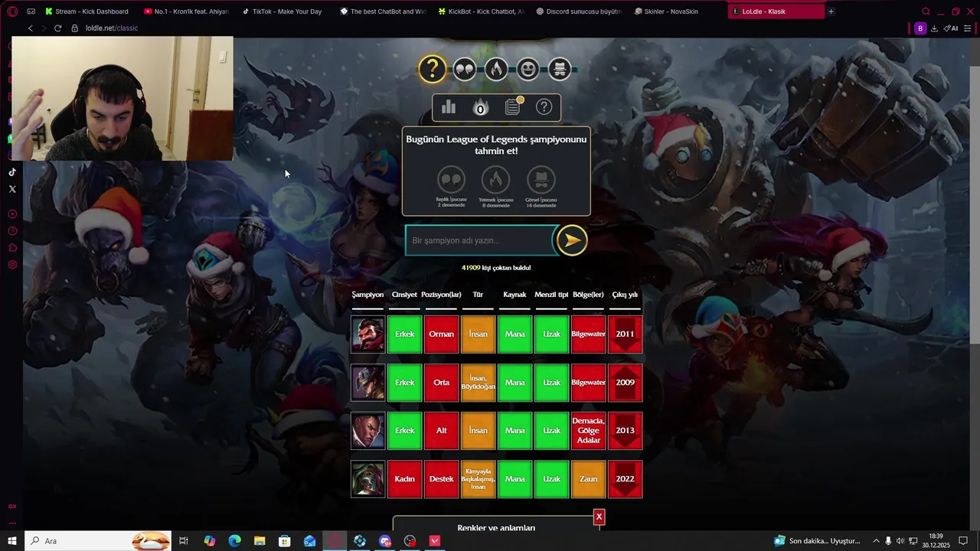Open File Explorer from the taskbar
The height and width of the screenshot is (551, 980).
coord(260,541)
